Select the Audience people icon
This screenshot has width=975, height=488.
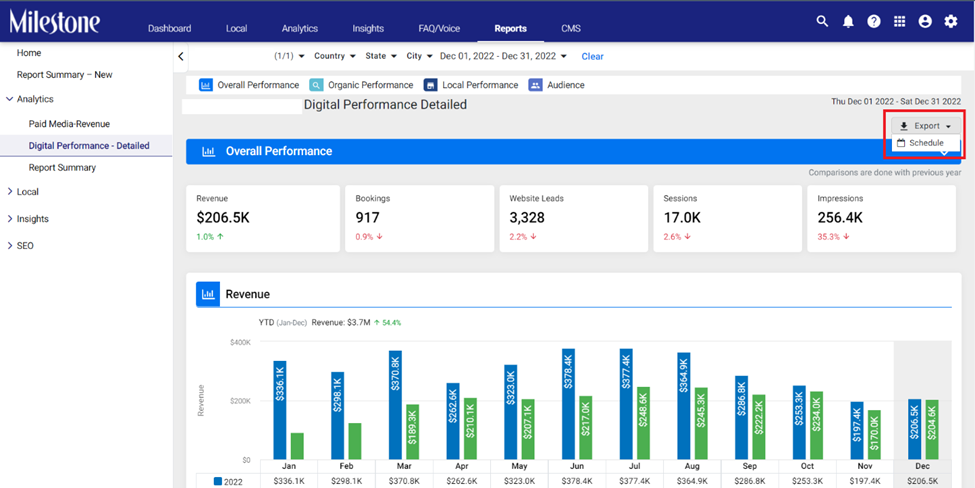point(535,85)
